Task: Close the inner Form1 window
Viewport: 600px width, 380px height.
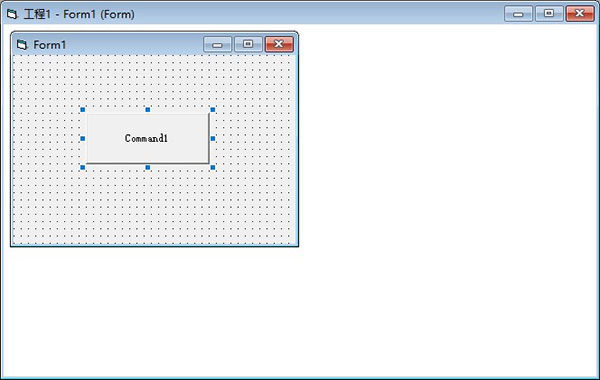Action: 279,44
